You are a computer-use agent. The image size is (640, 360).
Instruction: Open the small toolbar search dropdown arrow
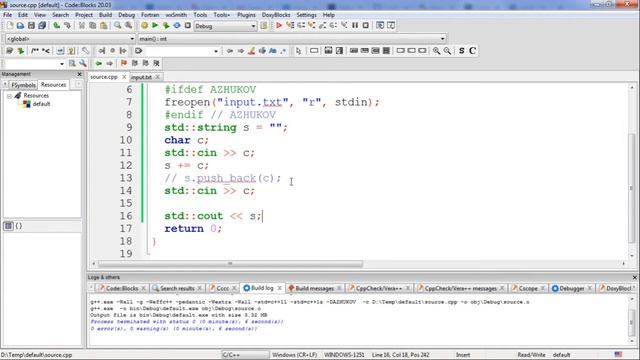(62, 64)
